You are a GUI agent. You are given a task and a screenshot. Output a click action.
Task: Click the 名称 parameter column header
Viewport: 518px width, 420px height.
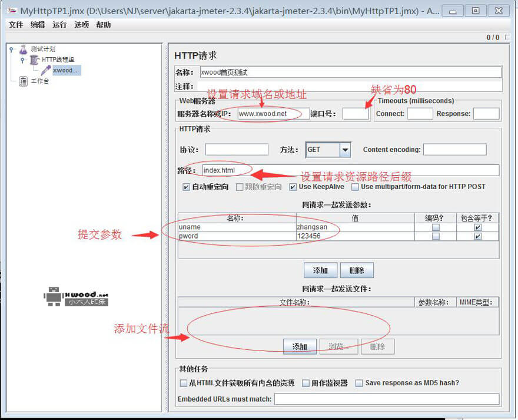(x=237, y=219)
